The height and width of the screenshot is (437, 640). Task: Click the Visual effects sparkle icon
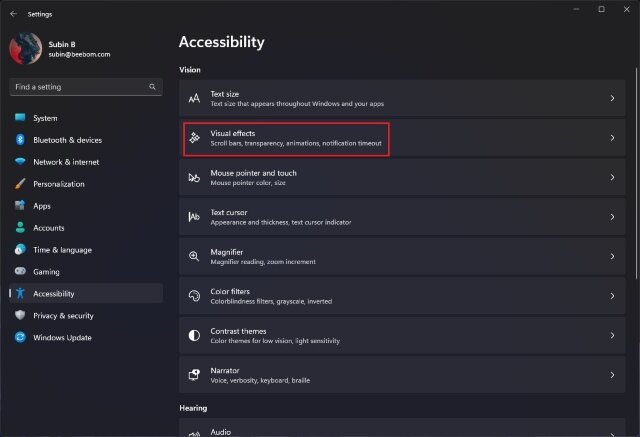tap(194, 138)
